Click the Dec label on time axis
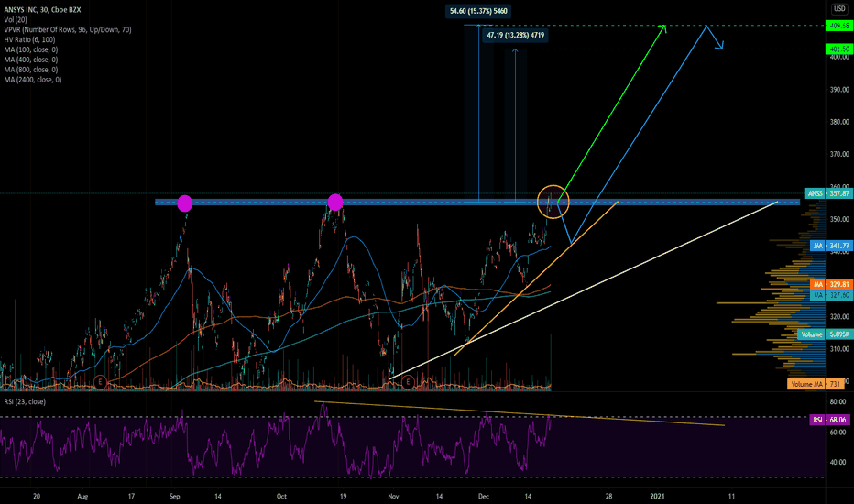Screen dimensions: 854x504 [x=484, y=497]
